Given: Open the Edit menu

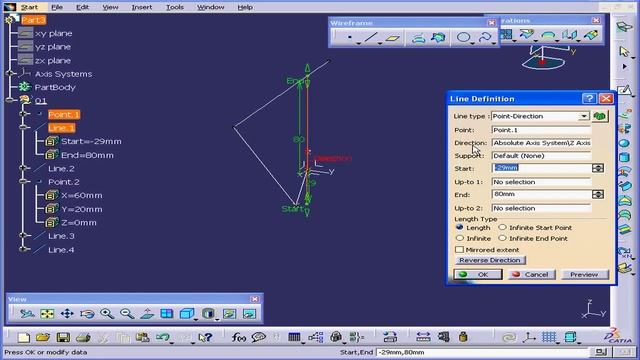Looking at the screenshot, I should point(82,7).
